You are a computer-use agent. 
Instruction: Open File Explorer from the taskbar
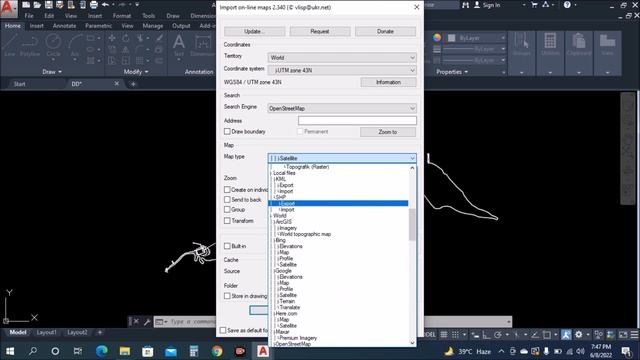pos(124,351)
